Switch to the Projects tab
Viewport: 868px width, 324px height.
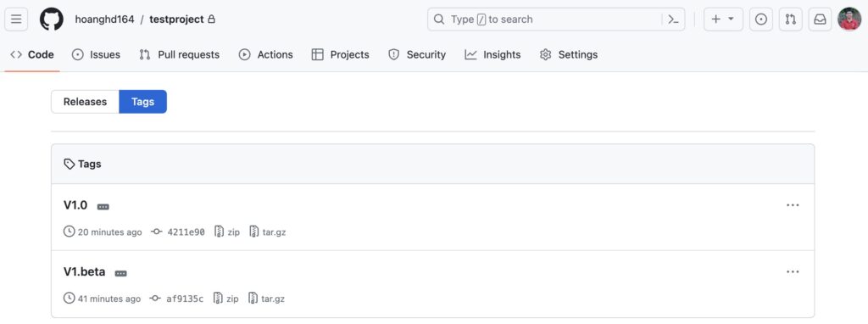click(341, 55)
